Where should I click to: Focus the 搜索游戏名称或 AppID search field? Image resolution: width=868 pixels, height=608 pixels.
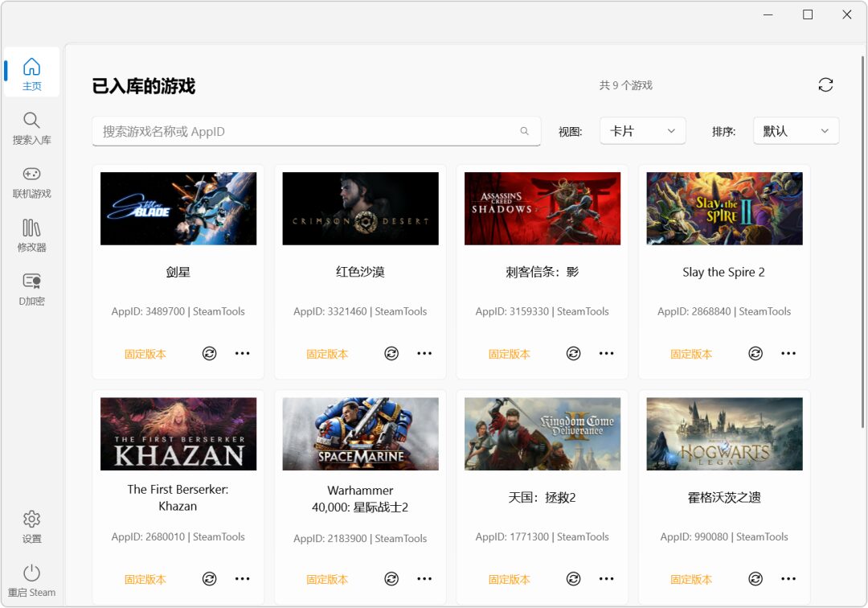(x=316, y=131)
